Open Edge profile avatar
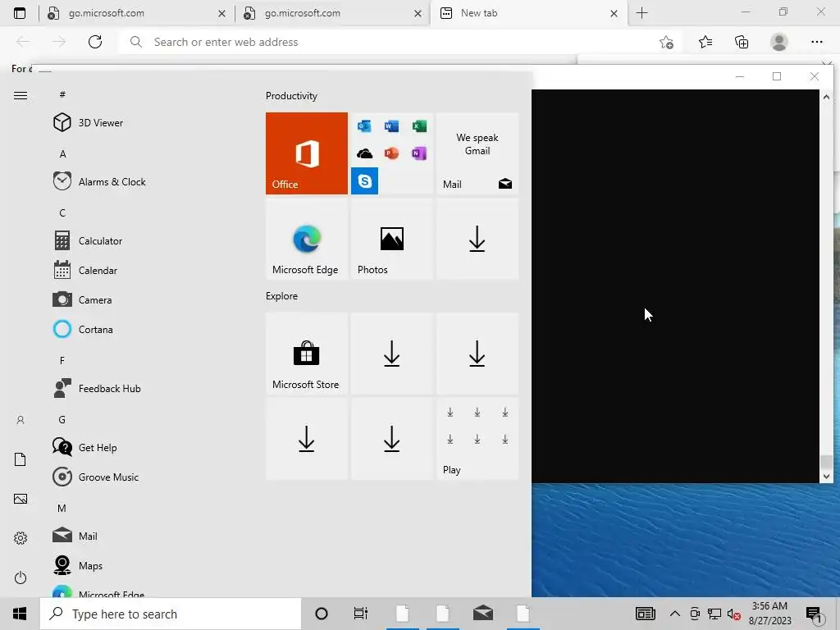Image resolution: width=840 pixels, height=630 pixels. 779,42
